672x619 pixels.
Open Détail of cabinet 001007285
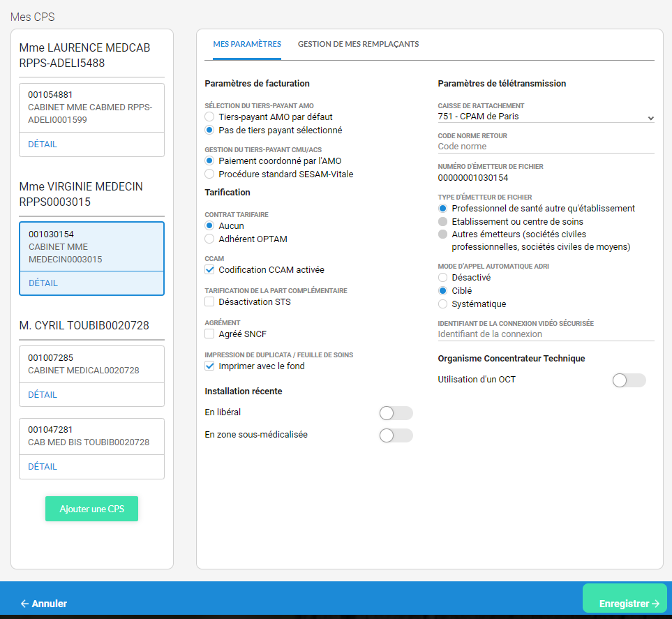click(x=43, y=395)
